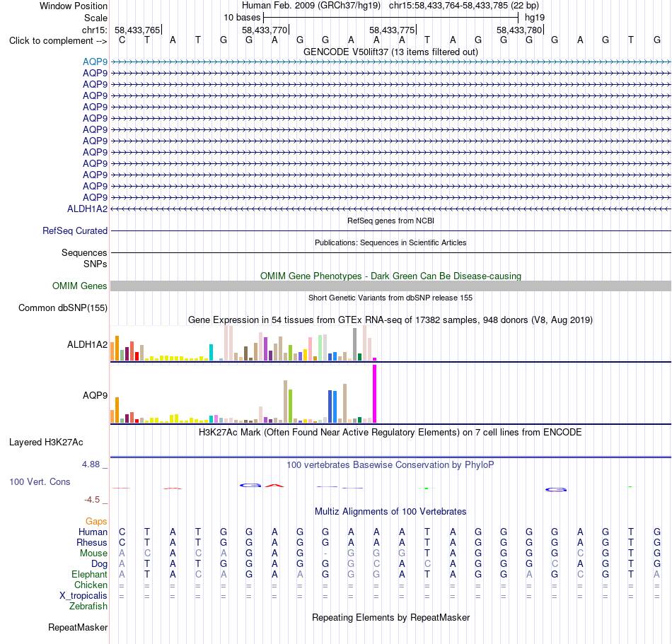This screenshot has height=644, width=672.
Task: Click the '100 Vert. Cons' label
Action: [x=40, y=481]
